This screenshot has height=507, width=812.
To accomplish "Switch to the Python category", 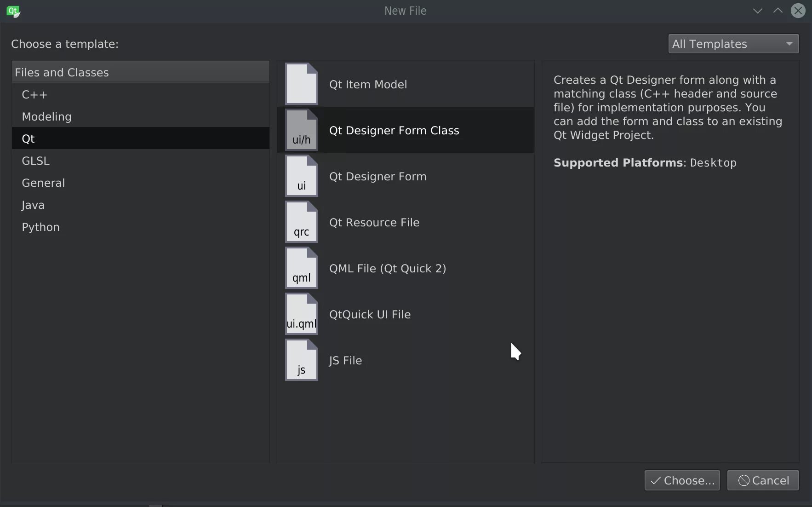I will [40, 227].
